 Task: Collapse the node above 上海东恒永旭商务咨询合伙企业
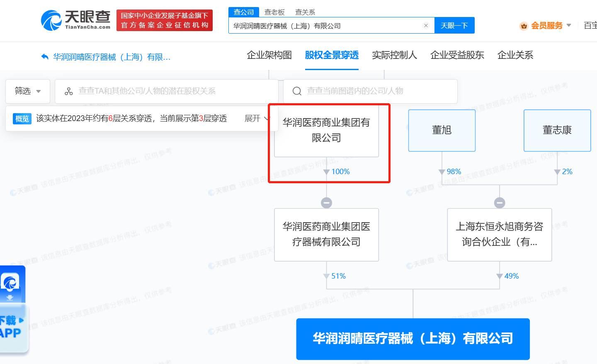(500, 203)
